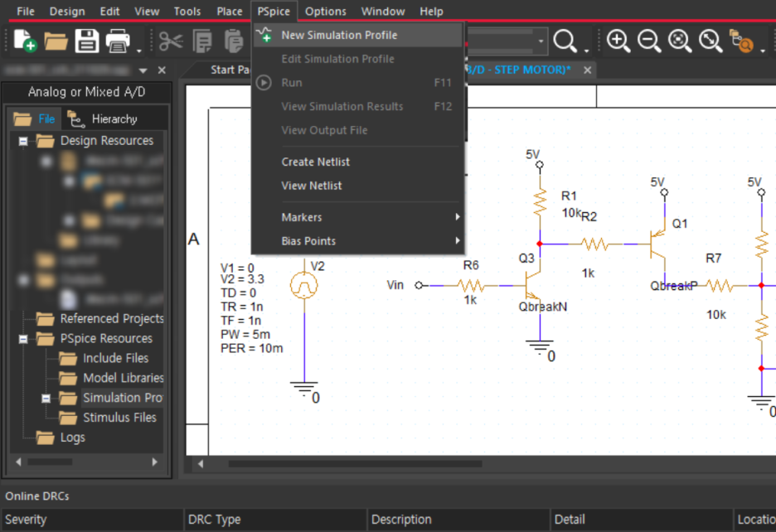This screenshot has width=776, height=532.
Task: Select the Q1 QbreakP transistor symbol
Action: [x=659, y=244]
